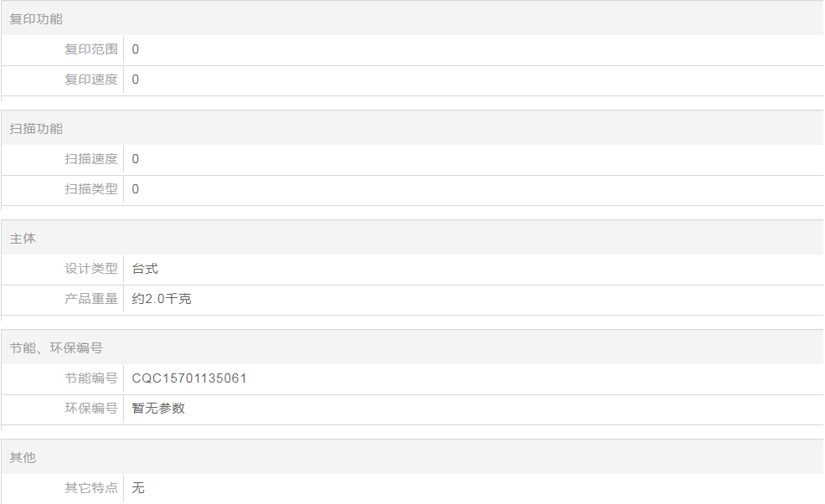Select the 暂无参数 value text

(158, 409)
